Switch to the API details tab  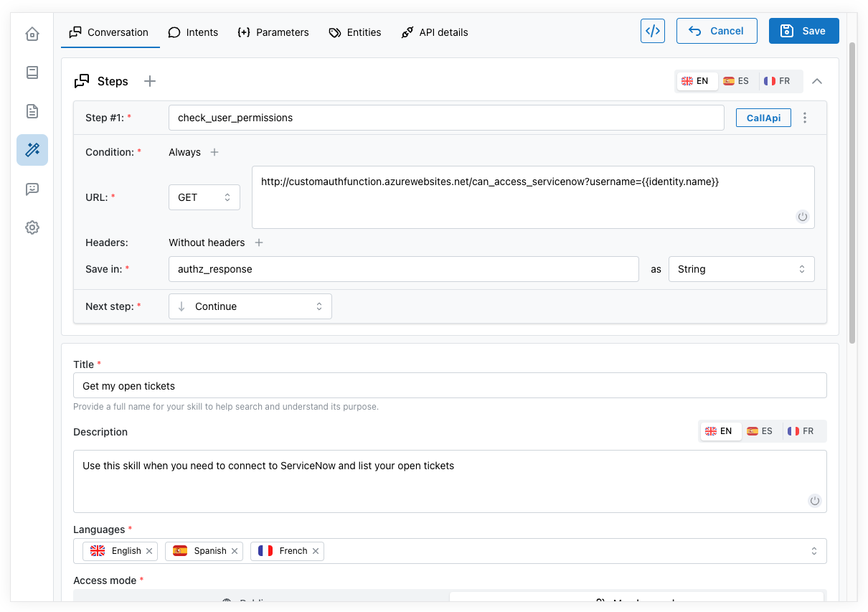tap(435, 32)
